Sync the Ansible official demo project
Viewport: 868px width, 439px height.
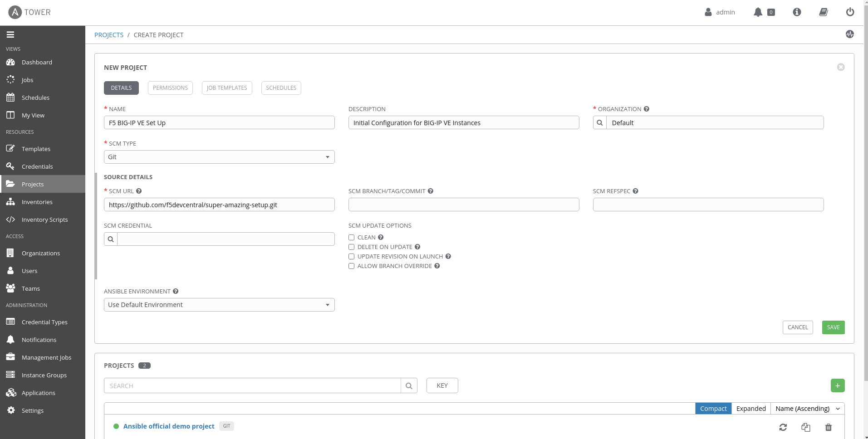pos(783,427)
